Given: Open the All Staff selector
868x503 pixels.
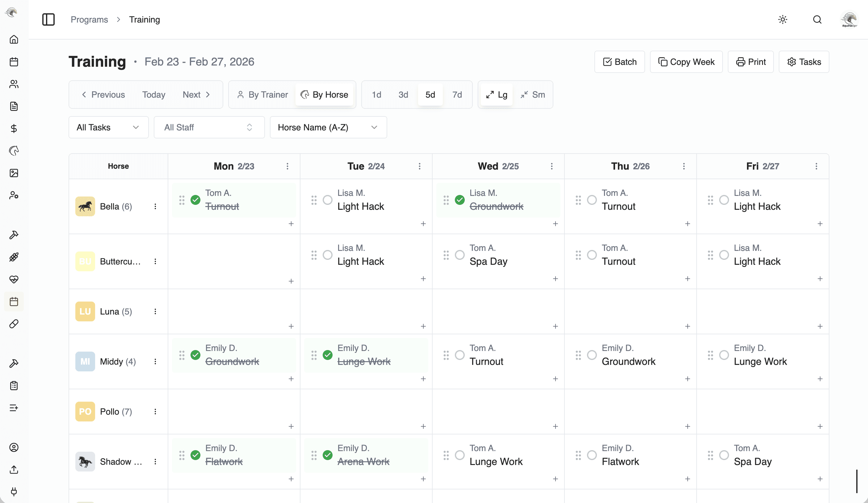Looking at the screenshot, I should [x=209, y=128].
